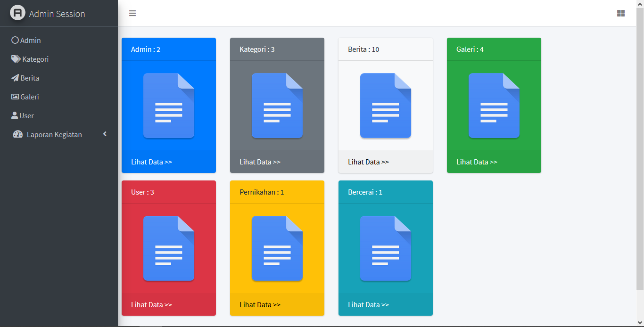Open User in the sidebar menu

click(59, 115)
